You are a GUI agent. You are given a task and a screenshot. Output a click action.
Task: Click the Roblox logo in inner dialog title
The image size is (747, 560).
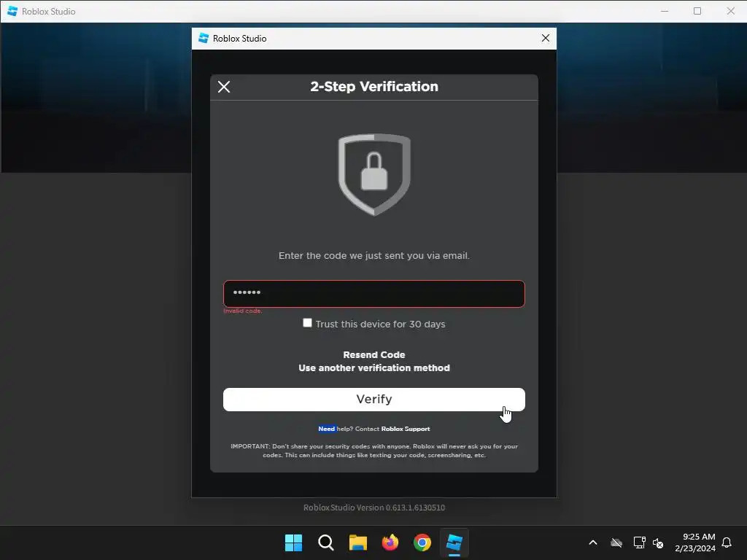tap(204, 38)
